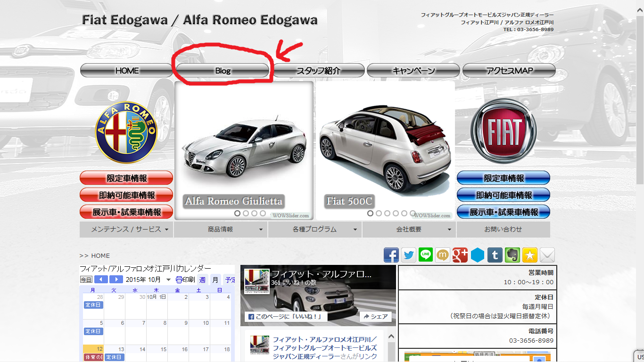The height and width of the screenshot is (362, 644).
Task: Click the blue hexagon share icon
Action: click(478, 255)
